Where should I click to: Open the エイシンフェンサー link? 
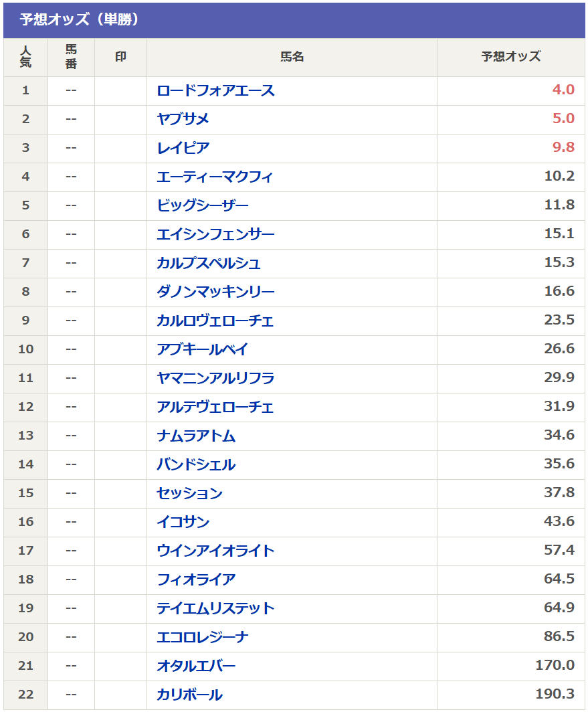215,234
